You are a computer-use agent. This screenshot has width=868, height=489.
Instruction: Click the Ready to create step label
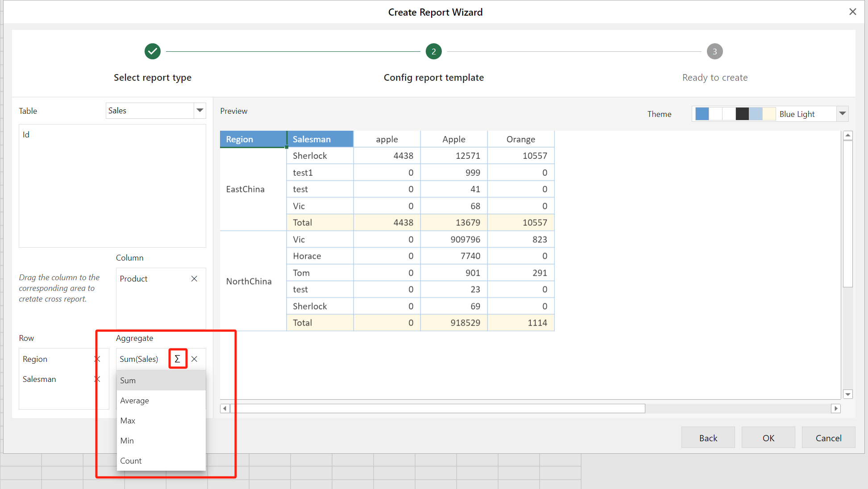point(714,78)
